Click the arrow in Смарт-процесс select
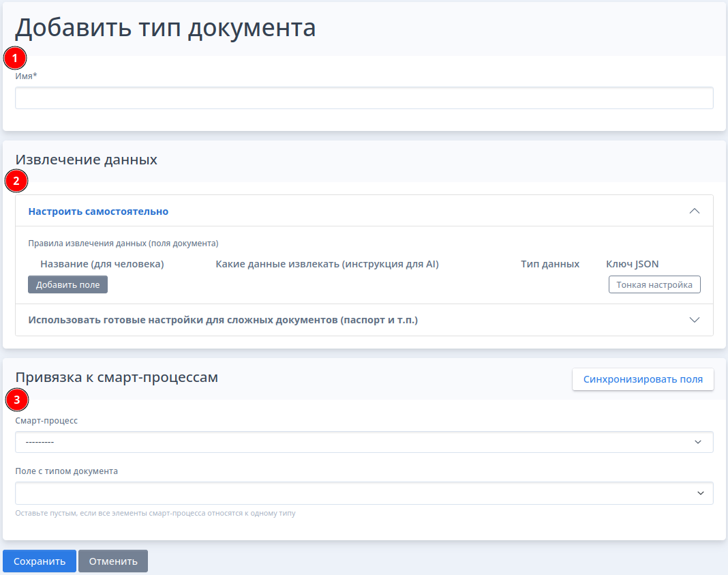Viewport: 728px width, 575px height. [x=698, y=442]
